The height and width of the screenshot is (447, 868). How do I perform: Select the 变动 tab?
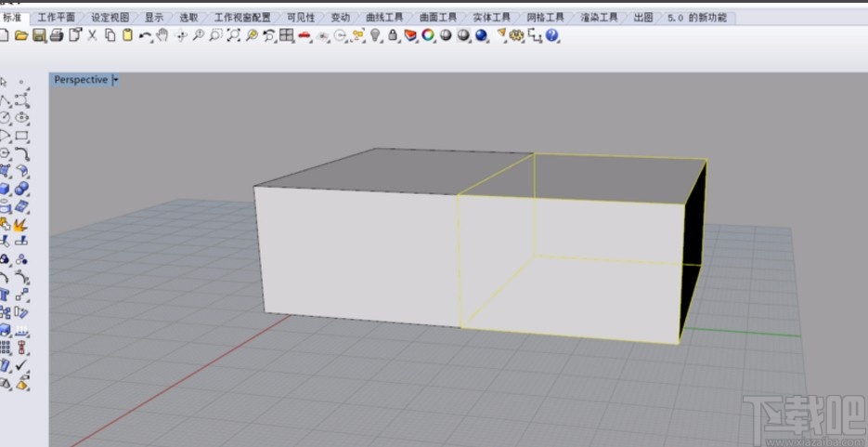(341, 18)
